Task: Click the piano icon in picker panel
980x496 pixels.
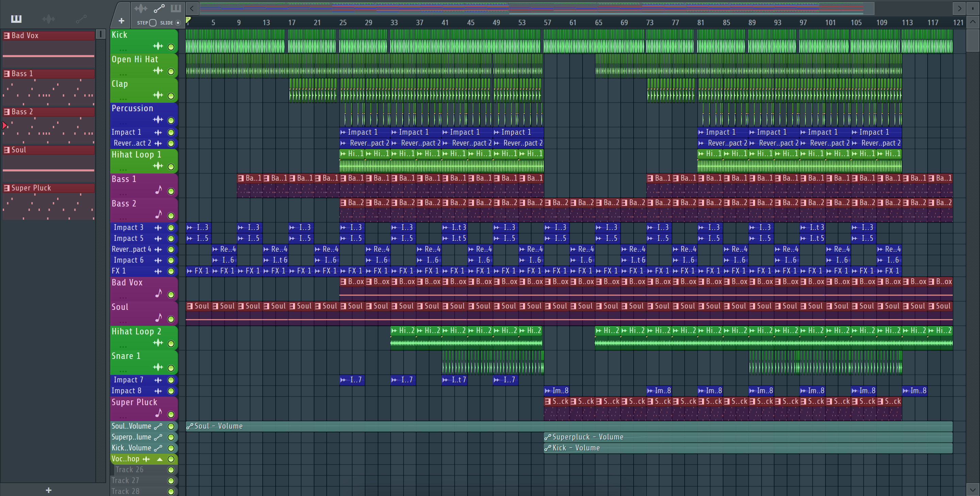Action: tap(16, 19)
